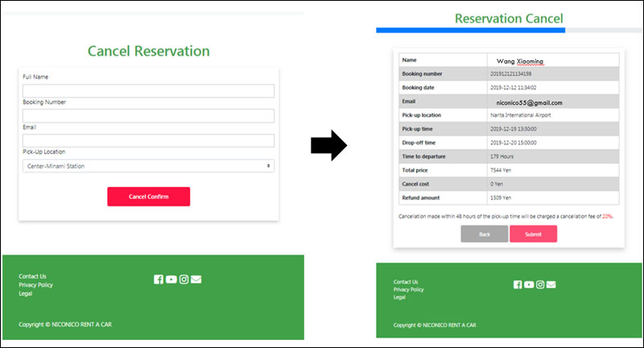Open Contact Us link under Cancel Confirm form
The image size is (644, 348).
click(32, 276)
